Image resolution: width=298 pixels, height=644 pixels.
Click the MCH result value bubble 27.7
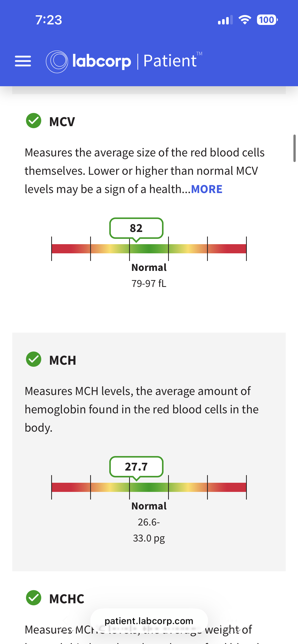(x=136, y=467)
